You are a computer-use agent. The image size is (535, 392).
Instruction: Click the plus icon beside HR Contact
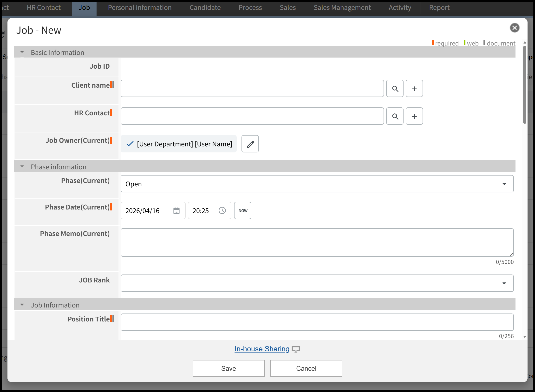click(x=414, y=116)
